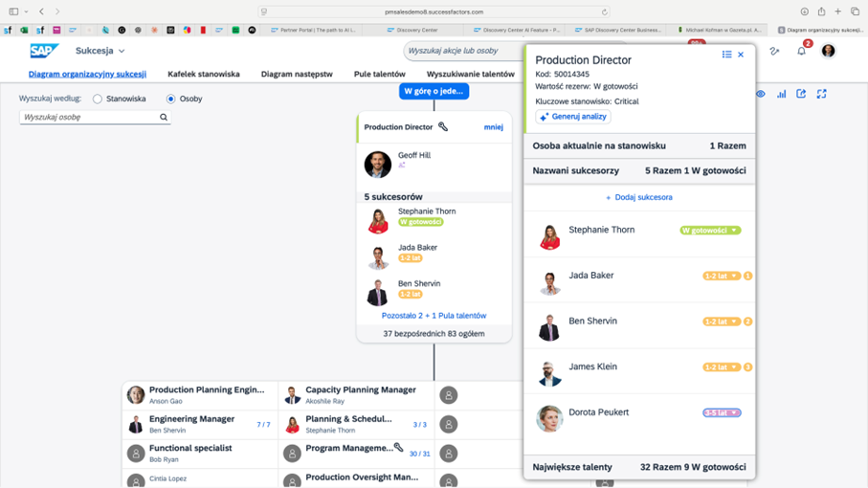Select the Osoby radio button

171,99
